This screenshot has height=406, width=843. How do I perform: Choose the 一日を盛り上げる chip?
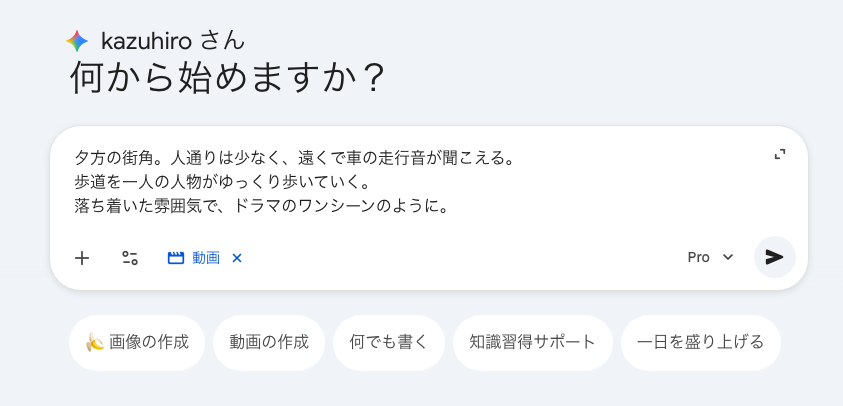pyautogui.click(x=700, y=342)
